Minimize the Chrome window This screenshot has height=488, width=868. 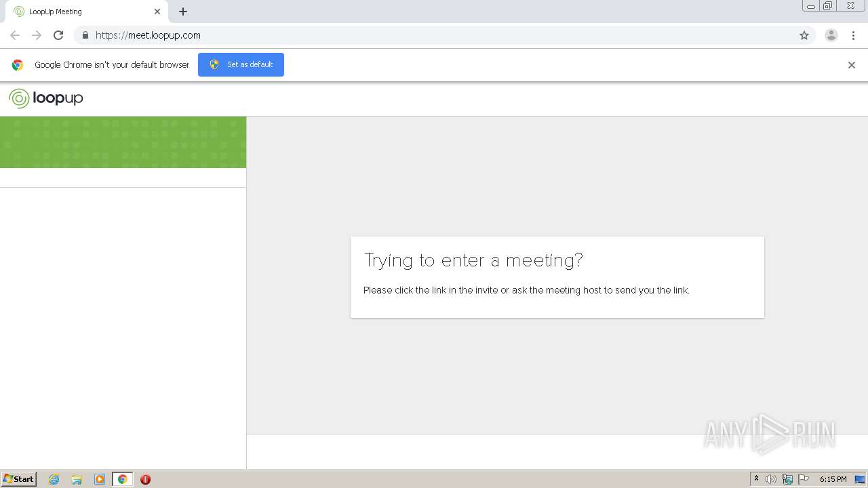(811, 6)
